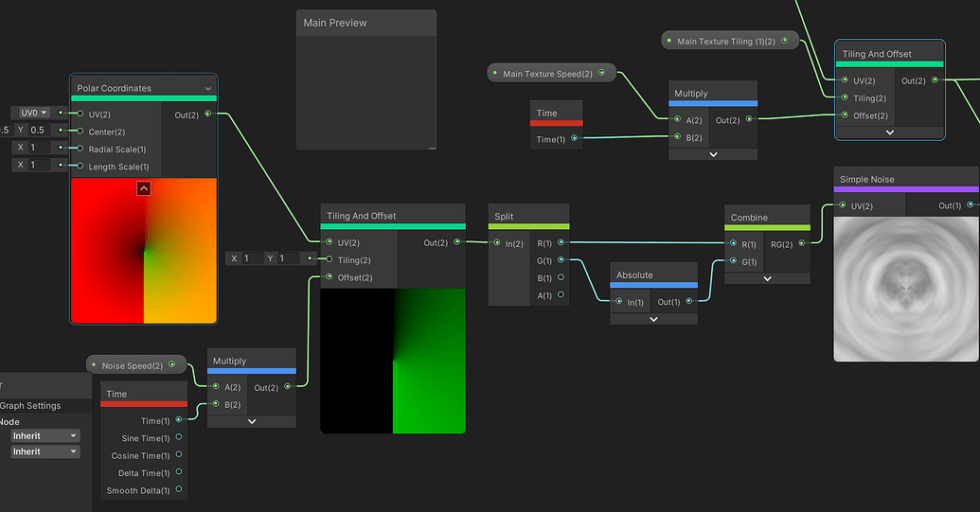Click the Split node B(1) output port
The height and width of the screenshot is (512, 980).
pyautogui.click(x=561, y=278)
